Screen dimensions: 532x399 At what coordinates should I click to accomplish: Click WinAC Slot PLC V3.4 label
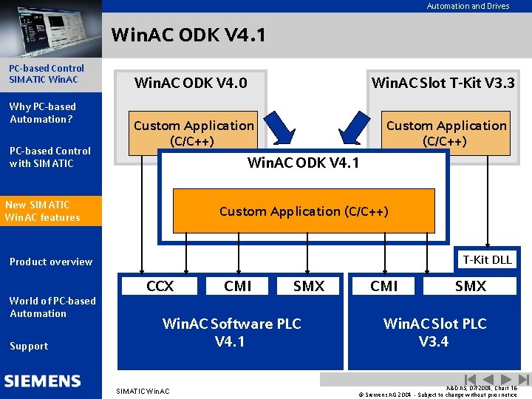pyautogui.click(x=434, y=332)
